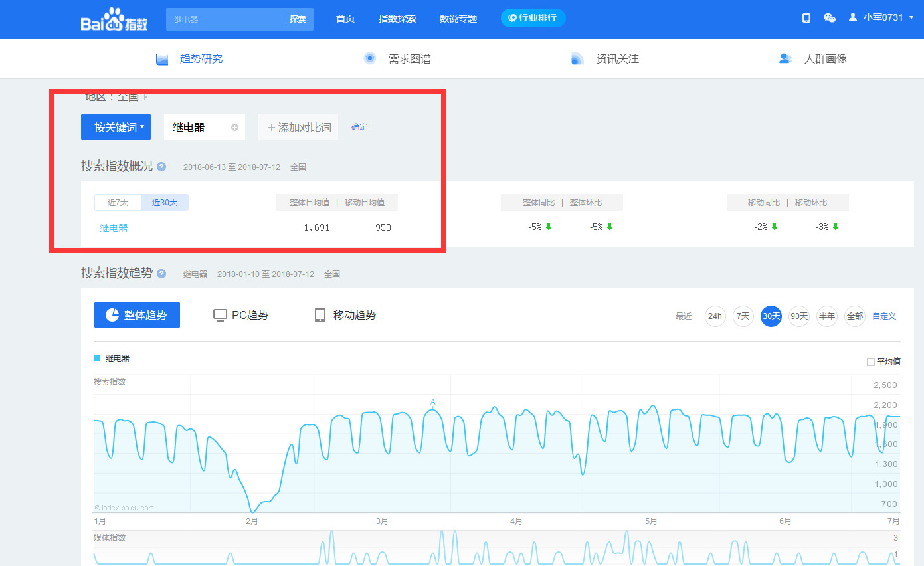This screenshot has height=566, width=924.
Task: Click the monitor icon for PC趋势
Action: pyautogui.click(x=220, y=315)
